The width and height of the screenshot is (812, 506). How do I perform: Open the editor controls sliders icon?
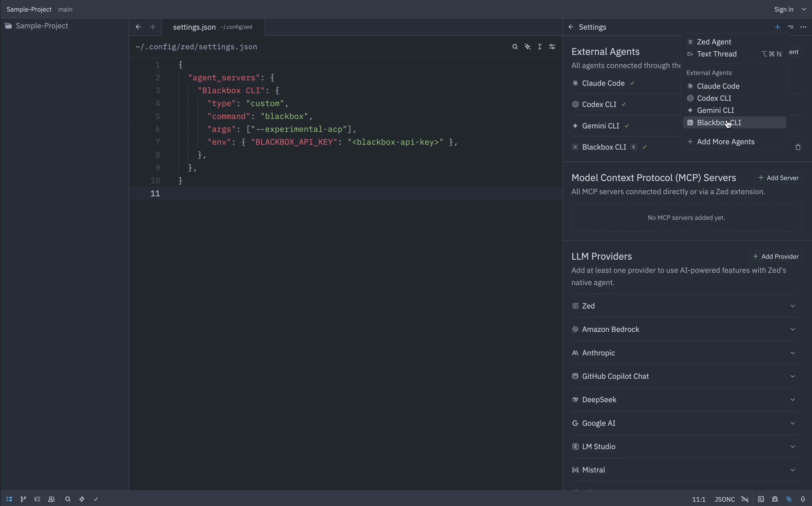tap(552, 47)
